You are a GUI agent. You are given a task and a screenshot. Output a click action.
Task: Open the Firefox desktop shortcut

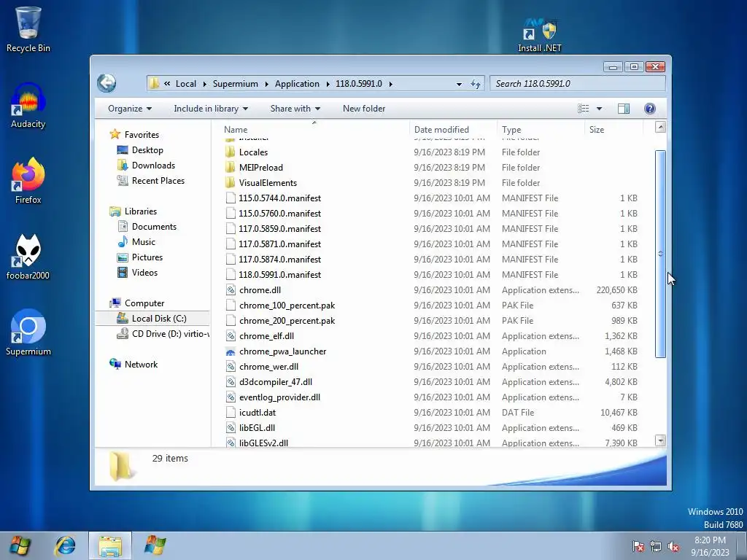28,181
